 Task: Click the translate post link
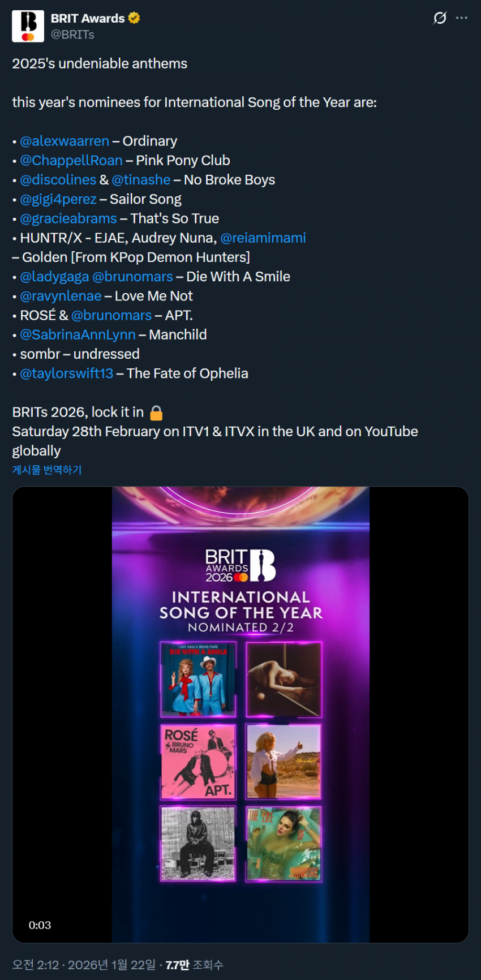point(47,470)
